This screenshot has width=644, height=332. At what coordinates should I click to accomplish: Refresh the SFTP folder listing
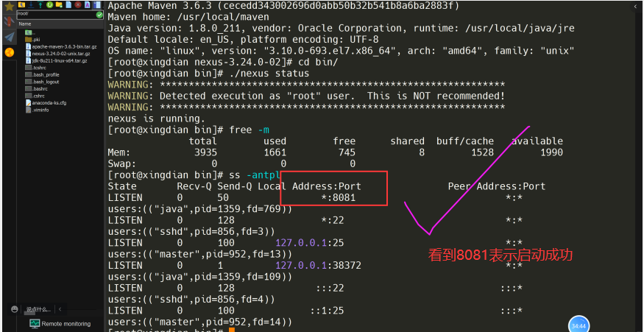[50, 4]
